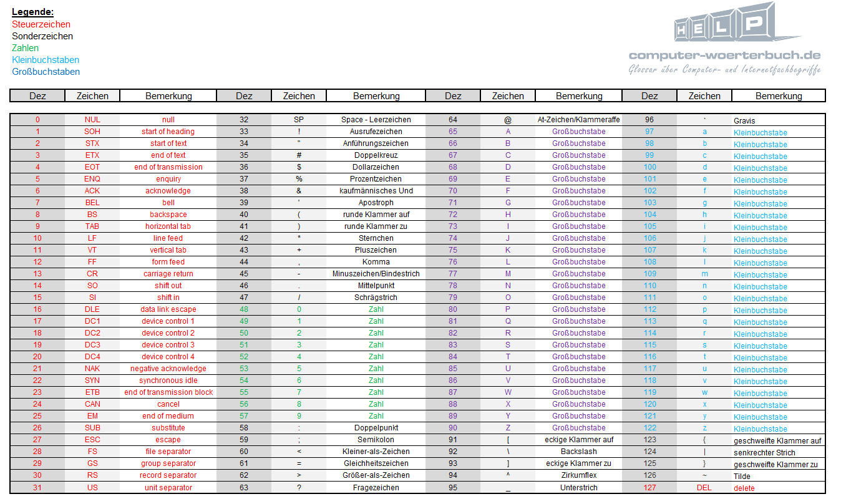The image size is (841, 504).
Task: Open the computer-woerterbuch.de site name
Action: click(x=724, y=56)
